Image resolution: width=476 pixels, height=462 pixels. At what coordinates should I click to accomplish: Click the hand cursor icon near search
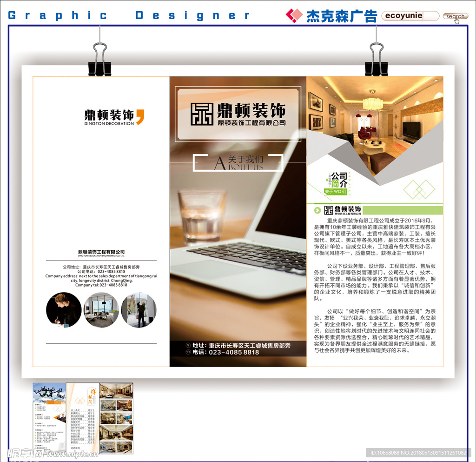click(457, 20)
